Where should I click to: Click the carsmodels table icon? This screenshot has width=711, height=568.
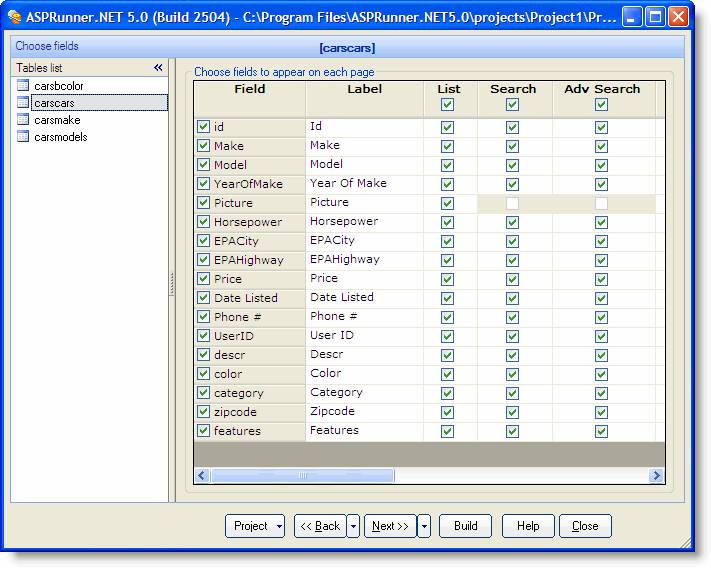23,136
